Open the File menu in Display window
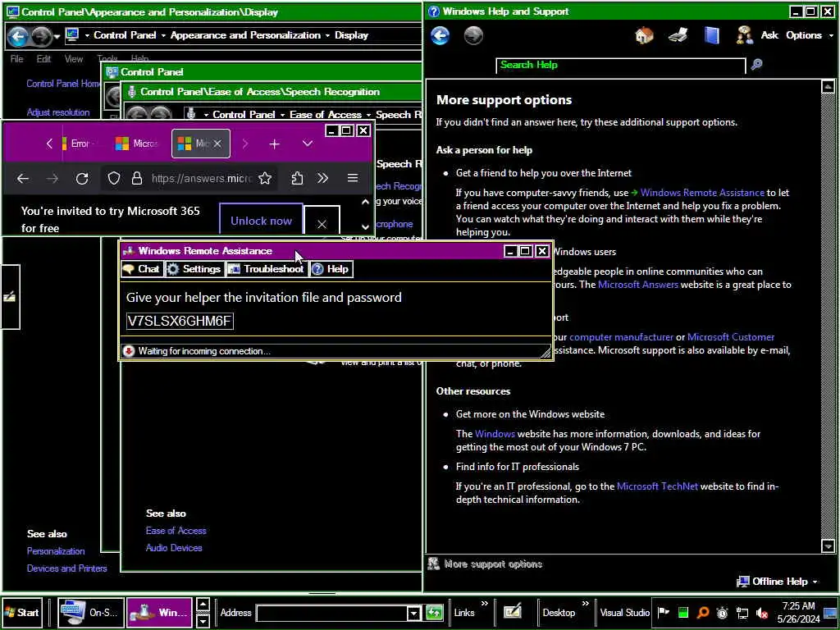The height and width of the screenshot is (630, 840). pos(16,59)
